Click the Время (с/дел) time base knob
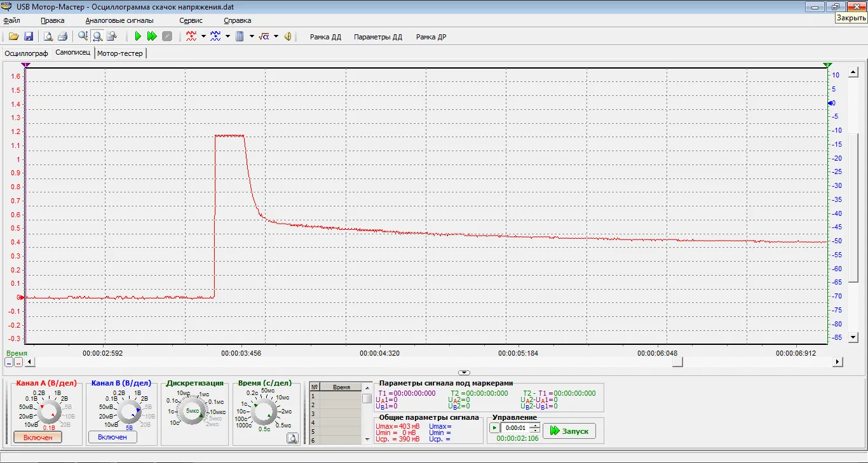 pyautogui.click(x=264, y=412)
